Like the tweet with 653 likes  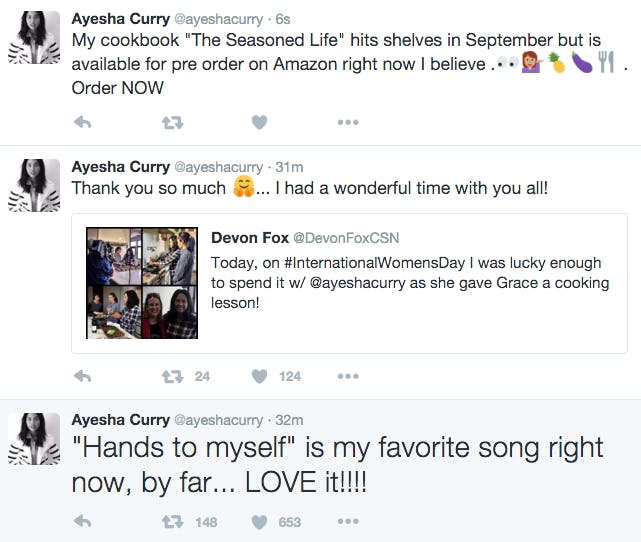click(259, 522)
